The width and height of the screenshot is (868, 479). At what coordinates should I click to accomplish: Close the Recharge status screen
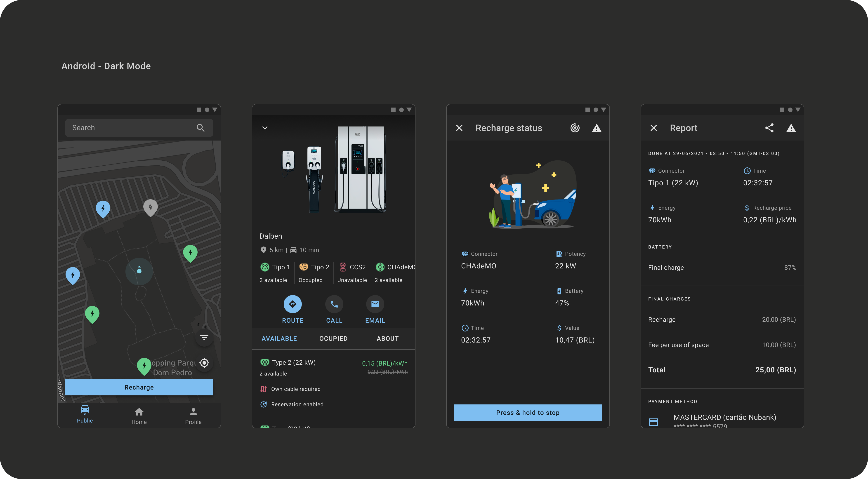tap(459, 128)
